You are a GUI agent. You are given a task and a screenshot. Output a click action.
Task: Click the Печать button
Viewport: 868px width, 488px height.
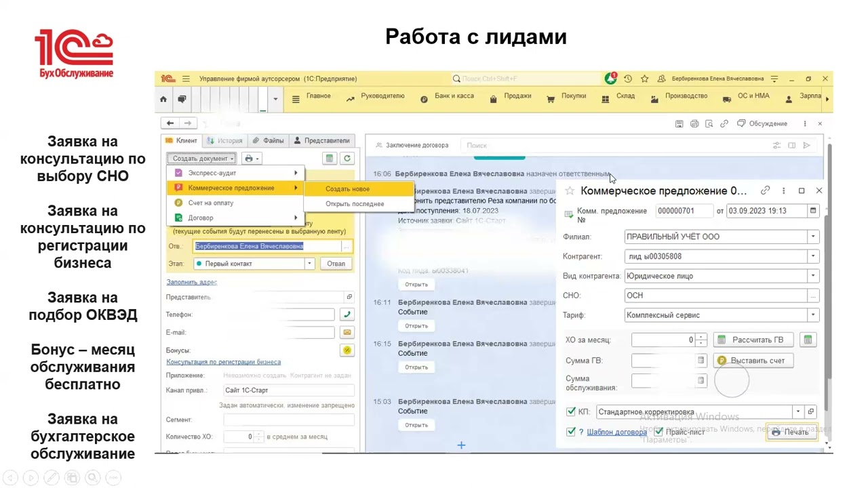[x=791, y=432]
